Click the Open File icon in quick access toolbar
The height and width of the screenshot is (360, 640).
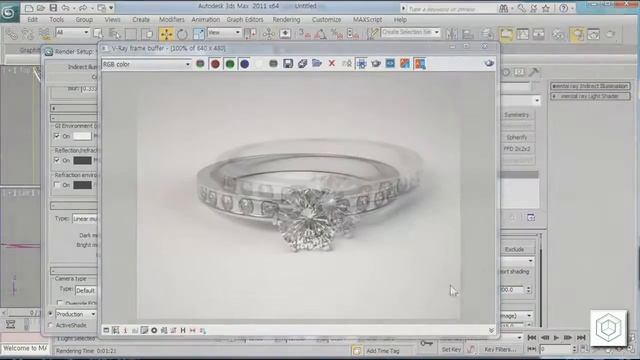[41, 8]
